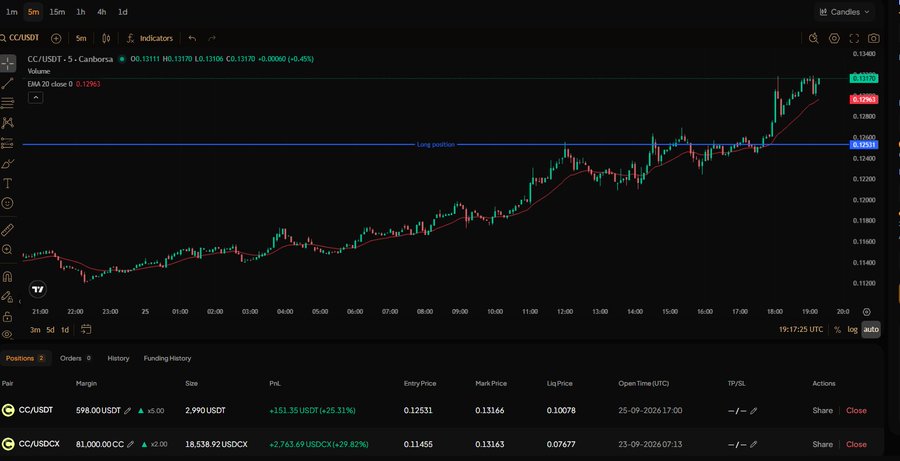Viewport: 900px width, 461px height.
Task: Open the emoji icons tool
Action: (7, 203)
